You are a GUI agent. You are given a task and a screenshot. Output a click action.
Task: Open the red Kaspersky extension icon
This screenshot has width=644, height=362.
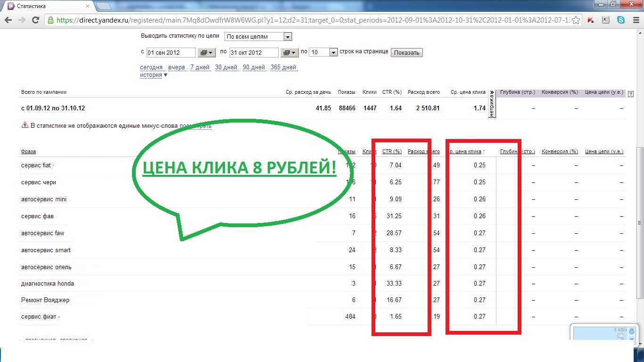(x=591, y=20)
